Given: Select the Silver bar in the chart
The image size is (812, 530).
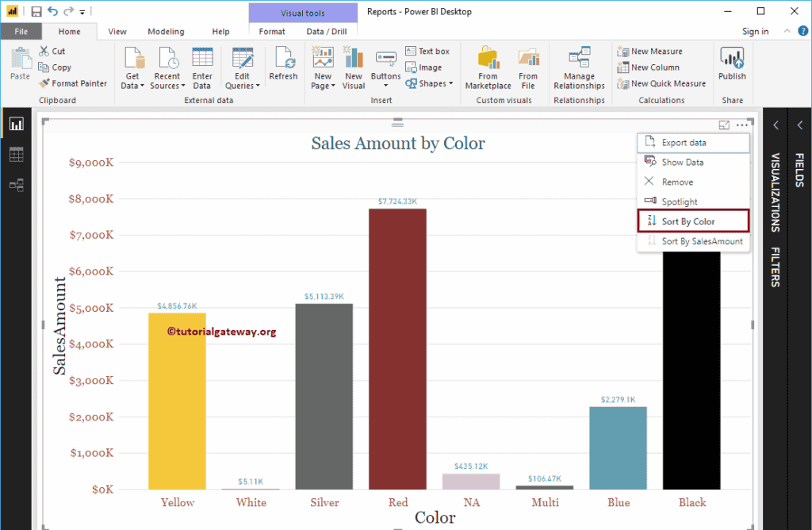Looking at the screenshot, I should (324, 397).
